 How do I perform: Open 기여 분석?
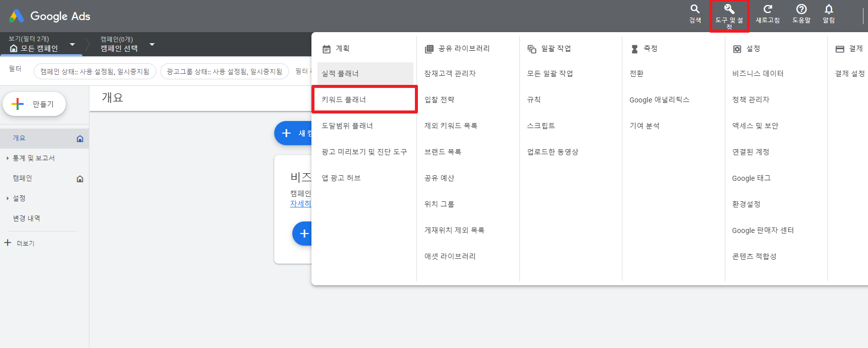coord(644,126)
